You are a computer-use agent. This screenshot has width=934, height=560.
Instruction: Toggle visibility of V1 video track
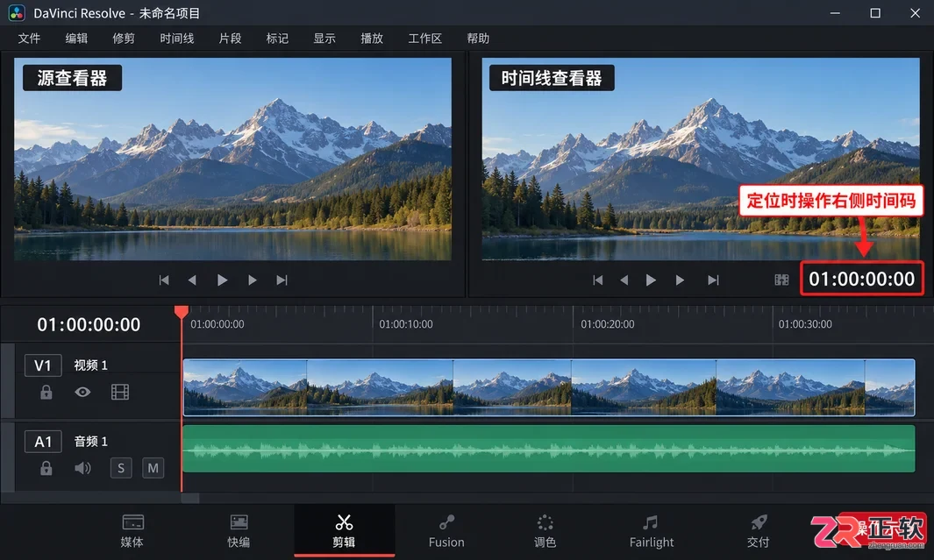82,392
